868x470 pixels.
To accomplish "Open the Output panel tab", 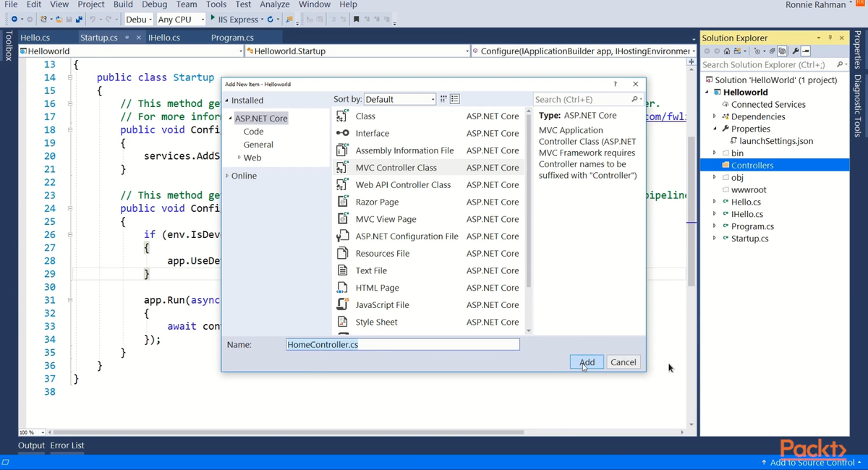I will (31, 445).
